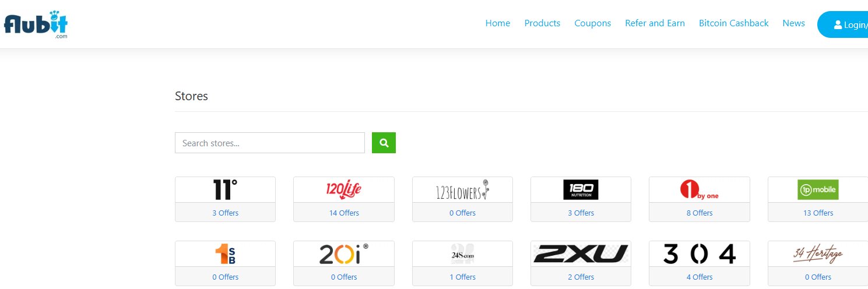Click 14 Offers under 120Life
The width and height of the screenshot is (868, 289).
pos(344,213)
